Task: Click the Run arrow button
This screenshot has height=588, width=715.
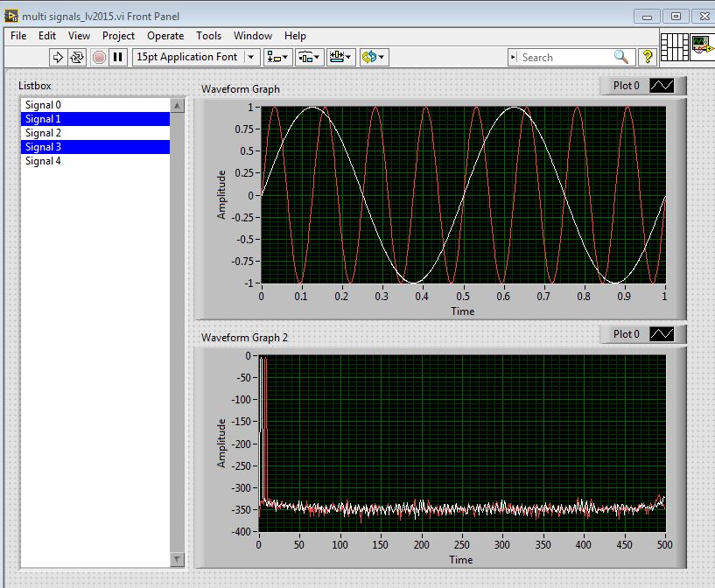Action: pyautogui.click(x=58, y=58)
